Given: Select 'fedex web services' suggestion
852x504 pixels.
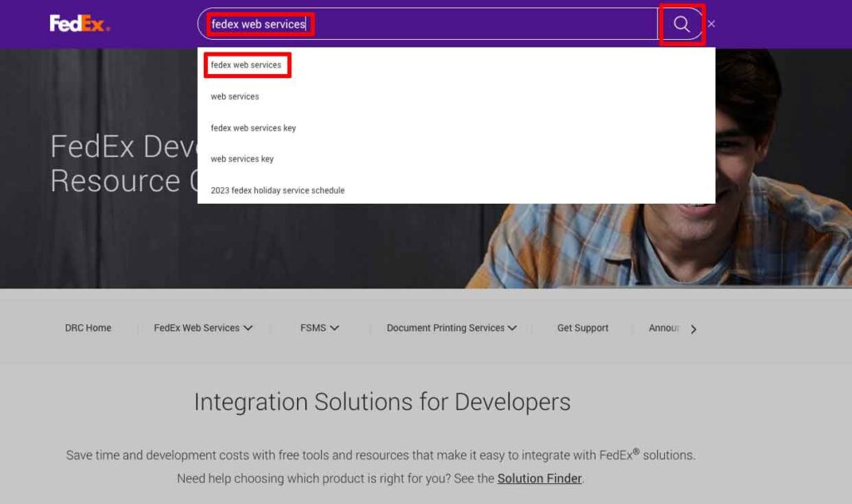Looking at the screenshot, I should (x=246, y=65).
